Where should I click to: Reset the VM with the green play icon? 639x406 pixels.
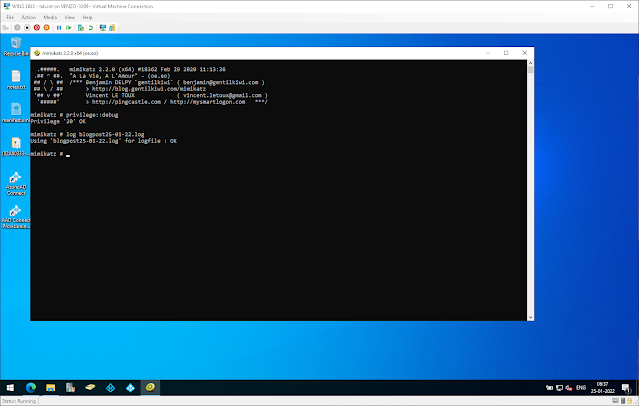click(68, 28)
